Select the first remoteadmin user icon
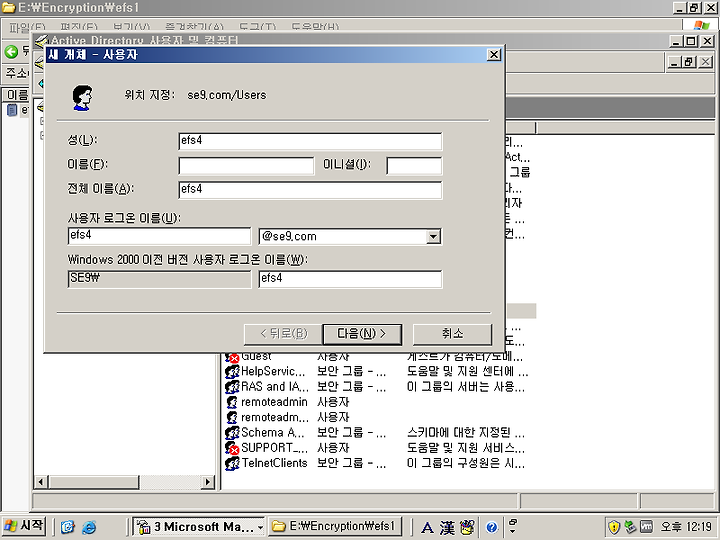The height and width of the screenshot is (540, 720). 232,402
